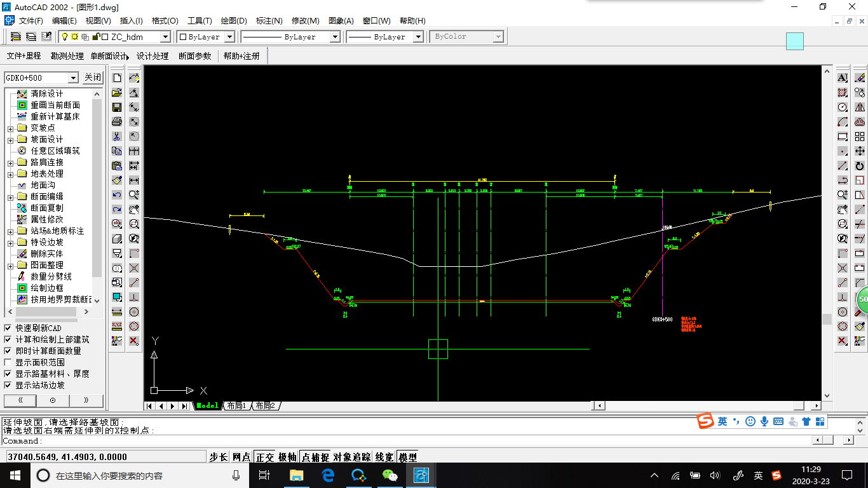The image size is (868, 488).
Task: Select the Move tool icon
Action: click(x=860, y=151)
